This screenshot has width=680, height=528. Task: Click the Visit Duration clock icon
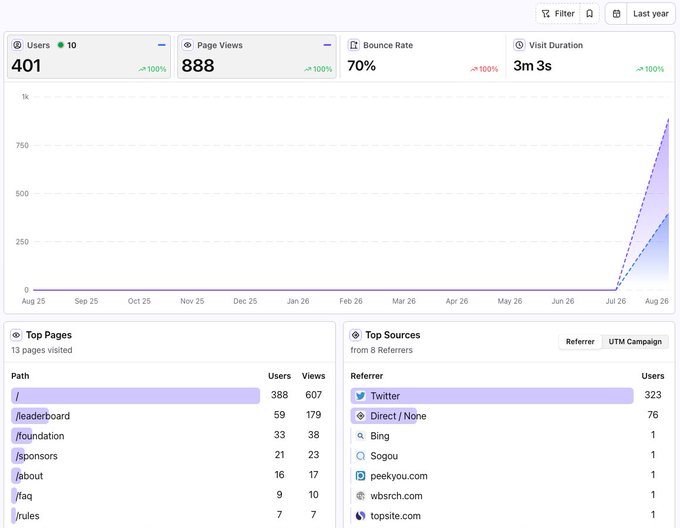click(x=520, y=45)
